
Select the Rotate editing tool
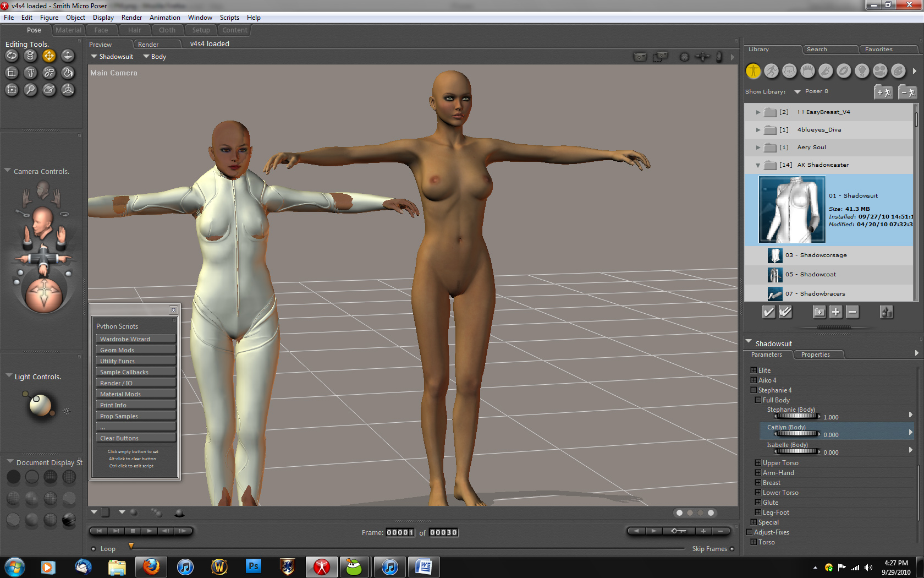(12, 56)
